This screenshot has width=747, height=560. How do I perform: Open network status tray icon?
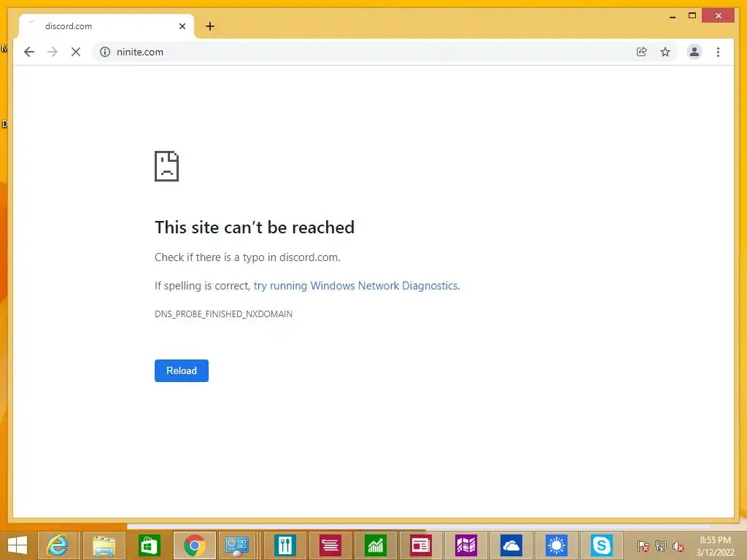[x=661, y=545]
